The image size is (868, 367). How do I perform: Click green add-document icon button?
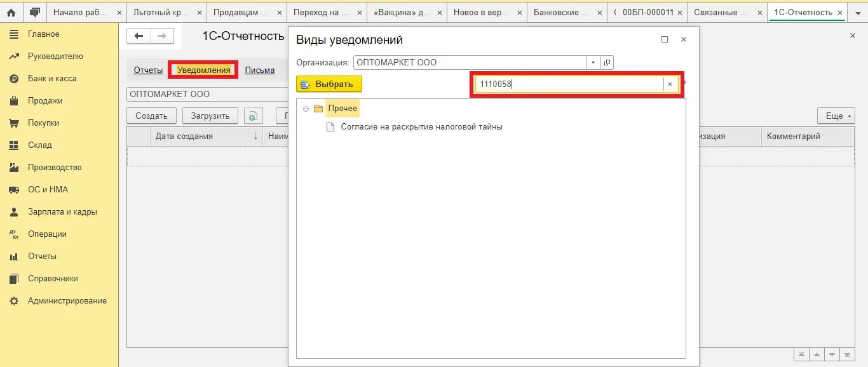pyautogui.click(x=253, y=116)
